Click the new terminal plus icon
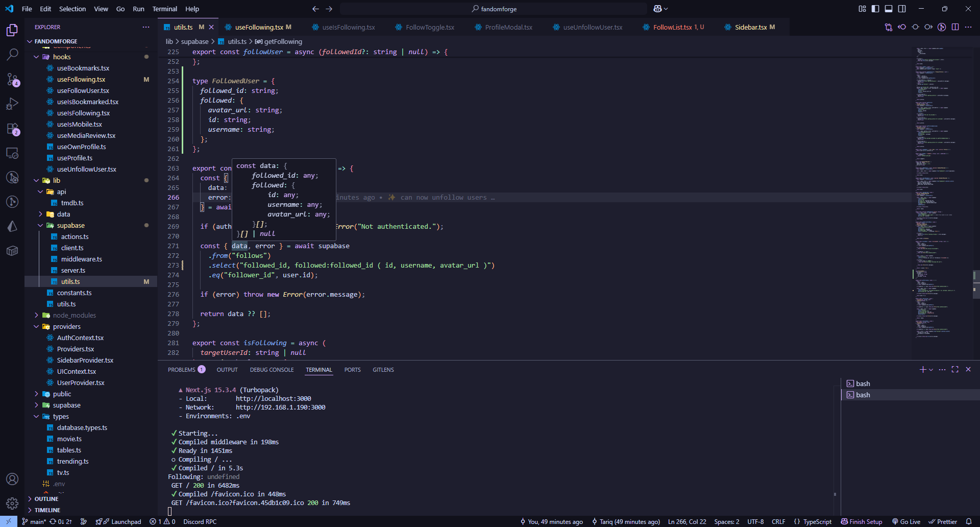Viewport: 980px width, 527px height. (922, 369)
